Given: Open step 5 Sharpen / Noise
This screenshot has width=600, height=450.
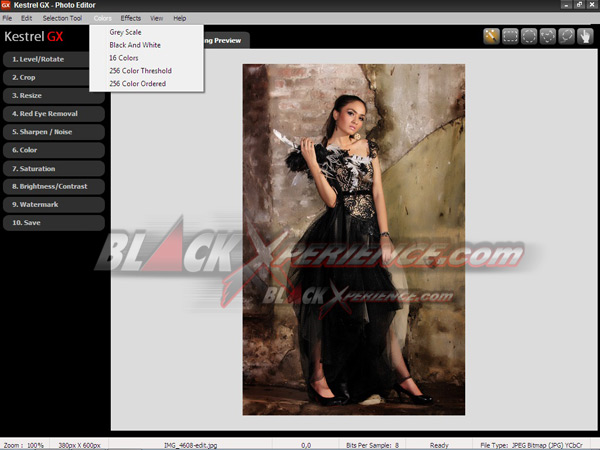Looking at the screenshot, I should pyautogui.click(x=54, y=132).
